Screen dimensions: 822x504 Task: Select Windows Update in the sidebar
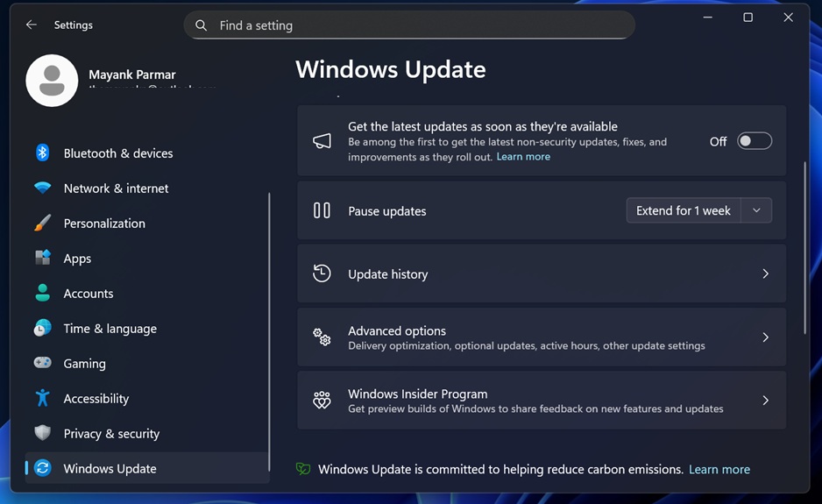(110, 469)
